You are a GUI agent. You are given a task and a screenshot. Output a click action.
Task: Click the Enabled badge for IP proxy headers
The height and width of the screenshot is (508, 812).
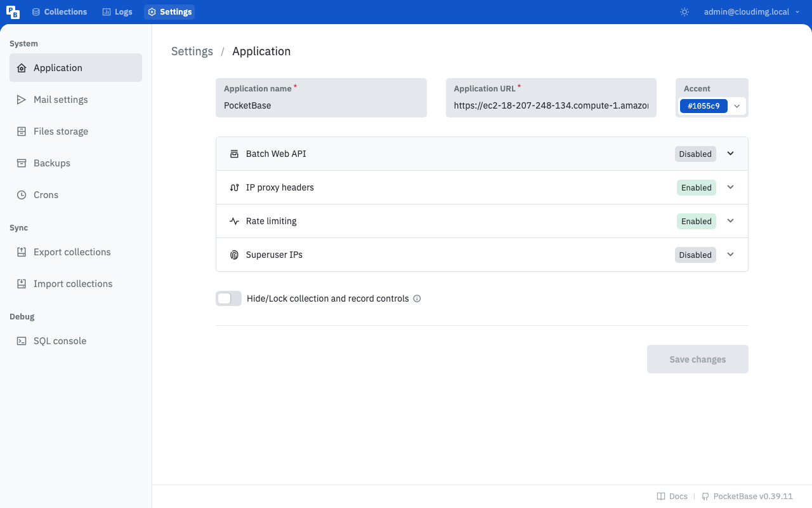[697, 187]
